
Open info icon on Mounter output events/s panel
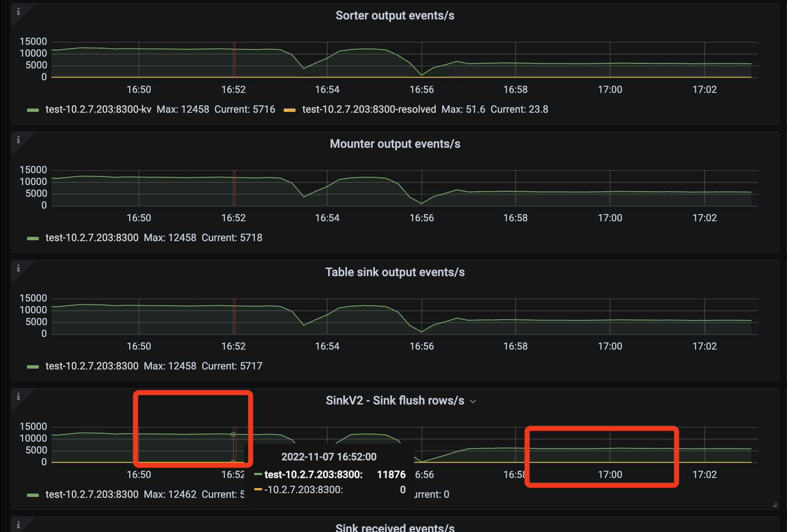[18, 140]
